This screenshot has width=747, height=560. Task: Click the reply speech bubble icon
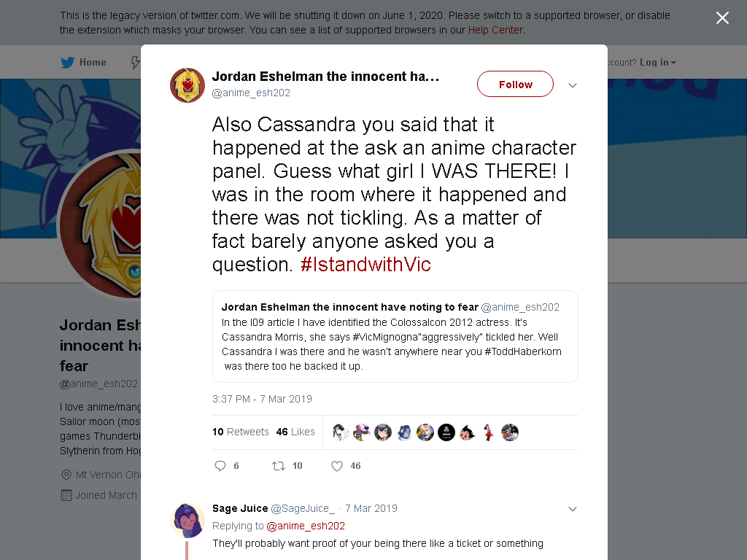(x=220, y=466)
